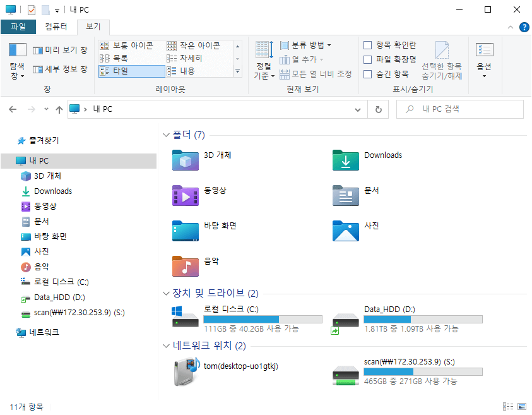
Task: Select tom(desktop-uo1gtkj) media server icon
Action: pyautogui.click(x=186, y=371)
